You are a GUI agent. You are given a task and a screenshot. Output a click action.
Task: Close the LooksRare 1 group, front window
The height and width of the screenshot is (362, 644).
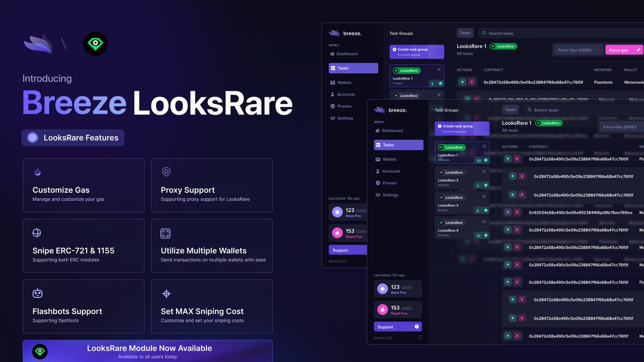point(484,146)
